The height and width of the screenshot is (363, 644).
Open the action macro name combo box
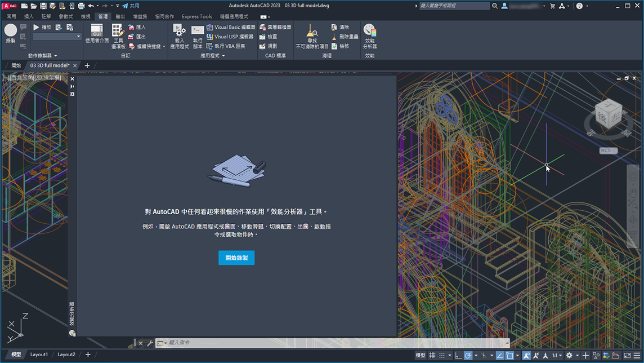[x=57, y=37]
